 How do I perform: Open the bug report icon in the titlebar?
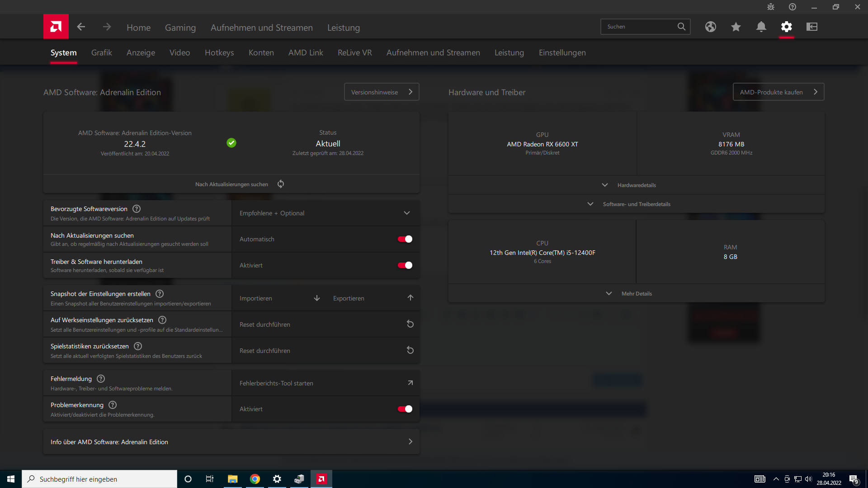[x=771, y=7]
